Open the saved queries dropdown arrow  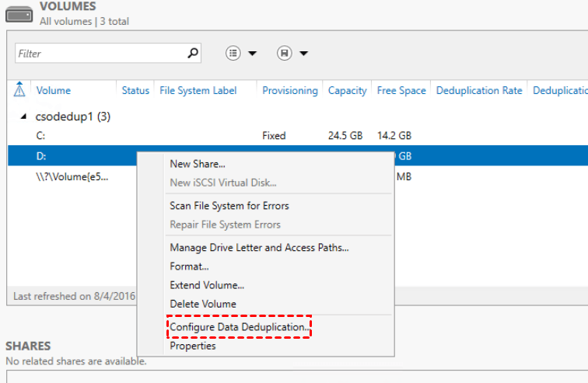[x=303, y=54]
